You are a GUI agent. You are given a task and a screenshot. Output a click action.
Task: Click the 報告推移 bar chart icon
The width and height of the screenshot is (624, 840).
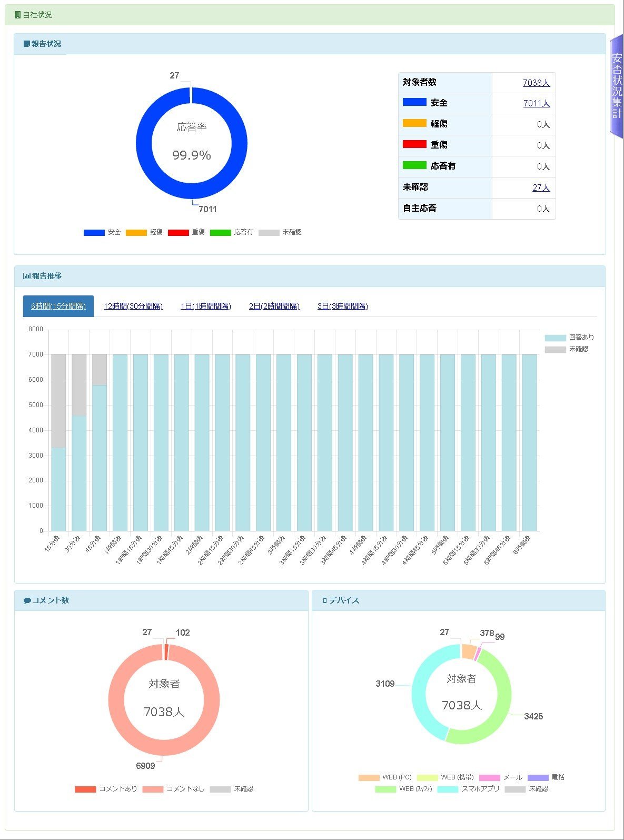tap(27, 276)
